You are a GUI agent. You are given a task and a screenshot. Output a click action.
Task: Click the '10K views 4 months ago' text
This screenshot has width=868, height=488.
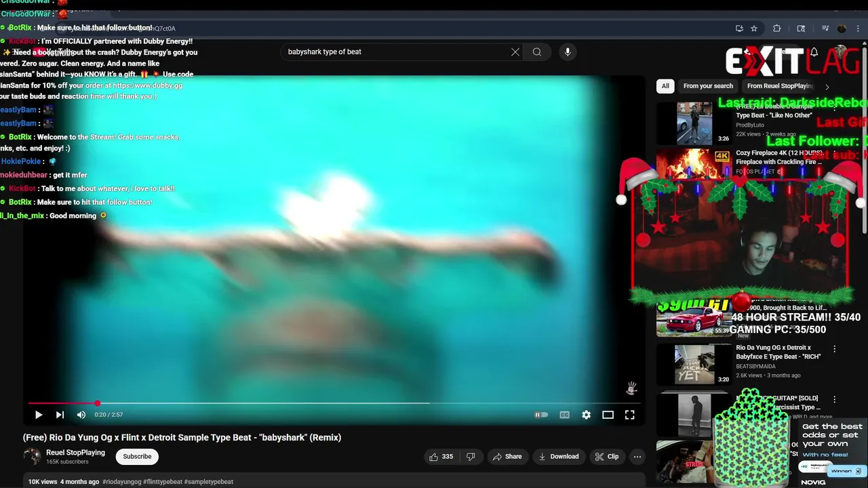pos(63,482)
